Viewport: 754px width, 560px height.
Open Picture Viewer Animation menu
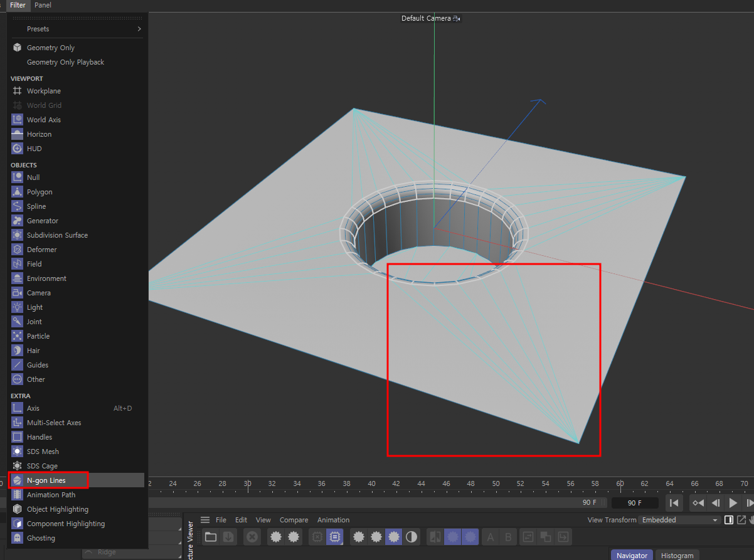point(334,520)
